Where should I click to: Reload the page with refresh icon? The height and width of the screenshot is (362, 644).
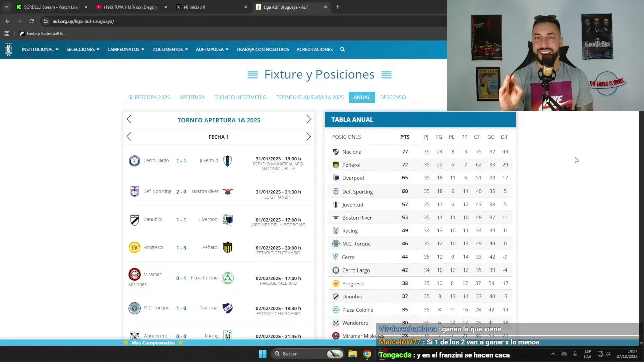31,21
